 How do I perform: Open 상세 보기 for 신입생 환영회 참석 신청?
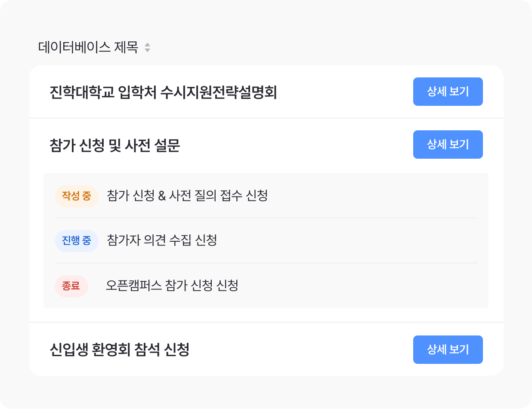point(448,350)
